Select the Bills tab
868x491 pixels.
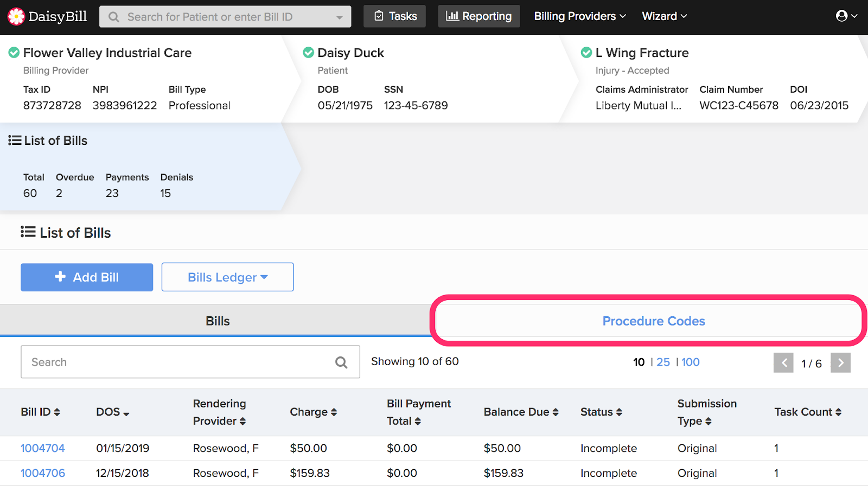pos(218,321)
